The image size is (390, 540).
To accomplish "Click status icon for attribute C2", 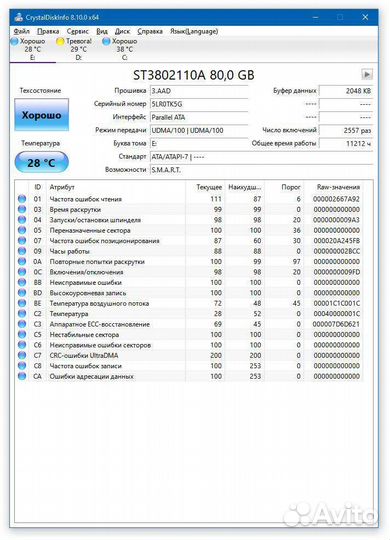I will 22,314.
